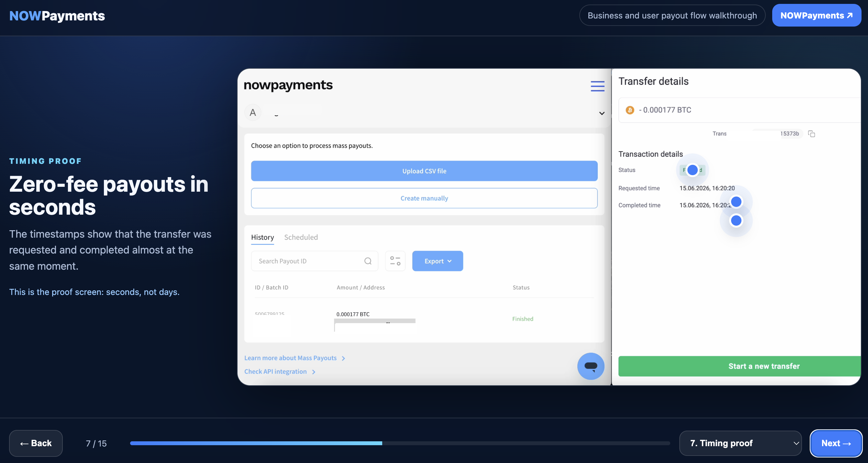Copy the transaction ID ending 15373b
868x463 pixels.
(811, 134)
